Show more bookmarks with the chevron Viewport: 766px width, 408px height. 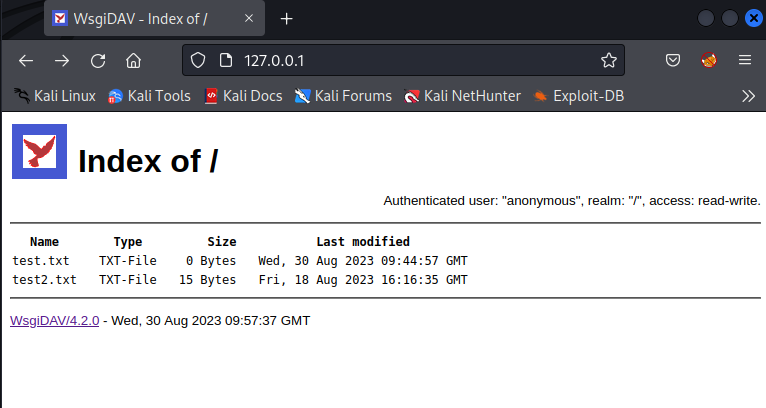coord(748,96)
